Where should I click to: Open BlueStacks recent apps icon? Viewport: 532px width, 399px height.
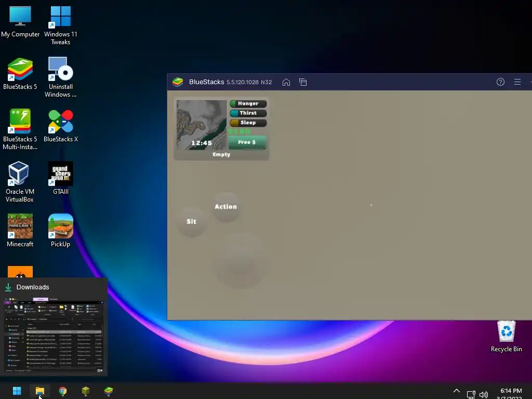click(x=303, y=82)
